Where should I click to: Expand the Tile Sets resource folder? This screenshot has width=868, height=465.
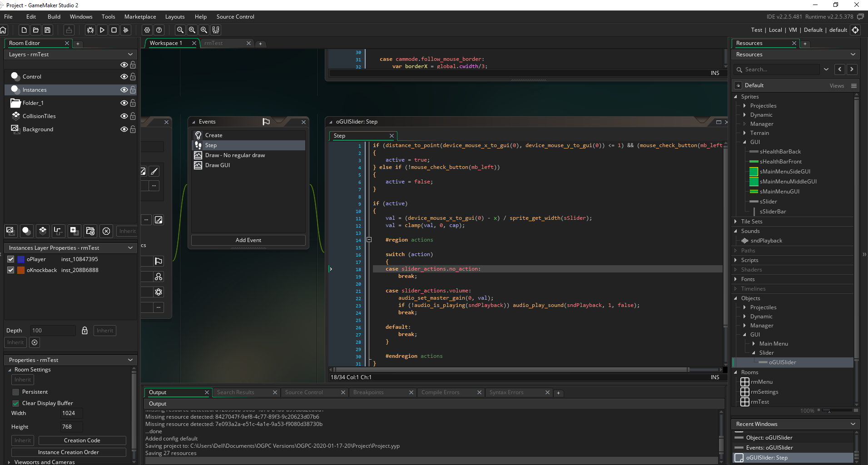click(736, 222)
